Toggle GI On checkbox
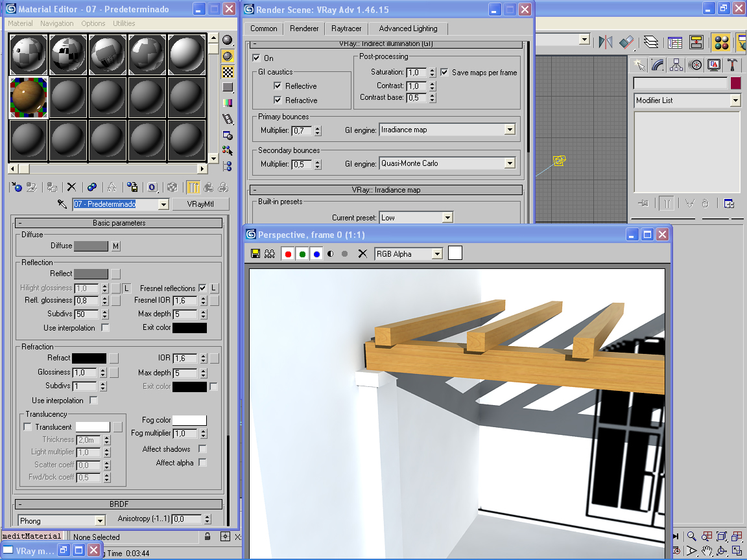 256,58
